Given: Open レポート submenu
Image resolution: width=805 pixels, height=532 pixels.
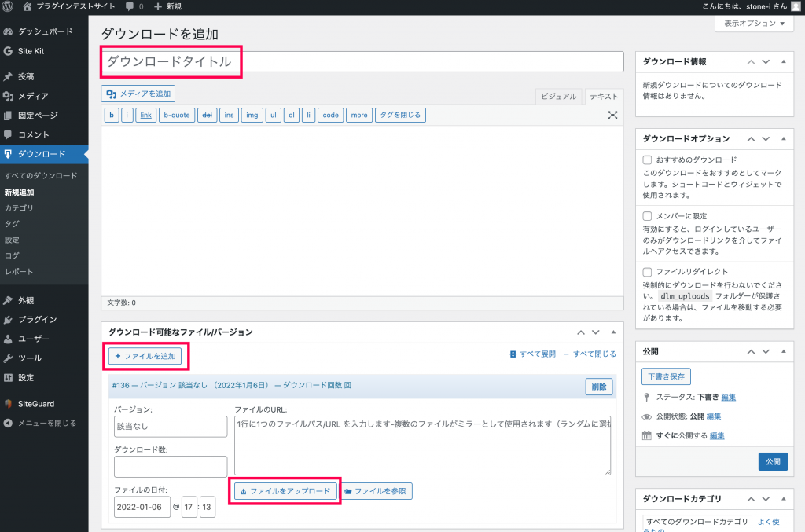Looking at the screenshot, I should (x=19, y=271).
